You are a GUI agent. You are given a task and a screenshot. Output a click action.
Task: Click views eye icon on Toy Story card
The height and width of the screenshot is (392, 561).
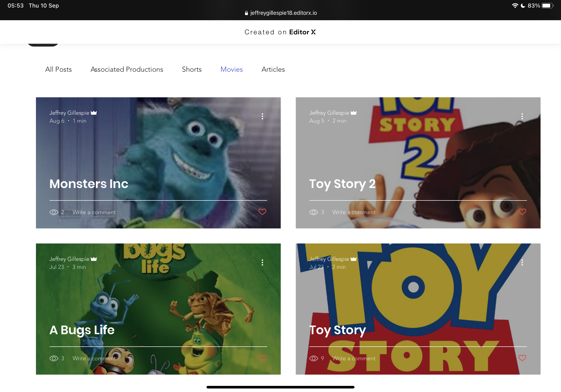click(x=313, y=358)
